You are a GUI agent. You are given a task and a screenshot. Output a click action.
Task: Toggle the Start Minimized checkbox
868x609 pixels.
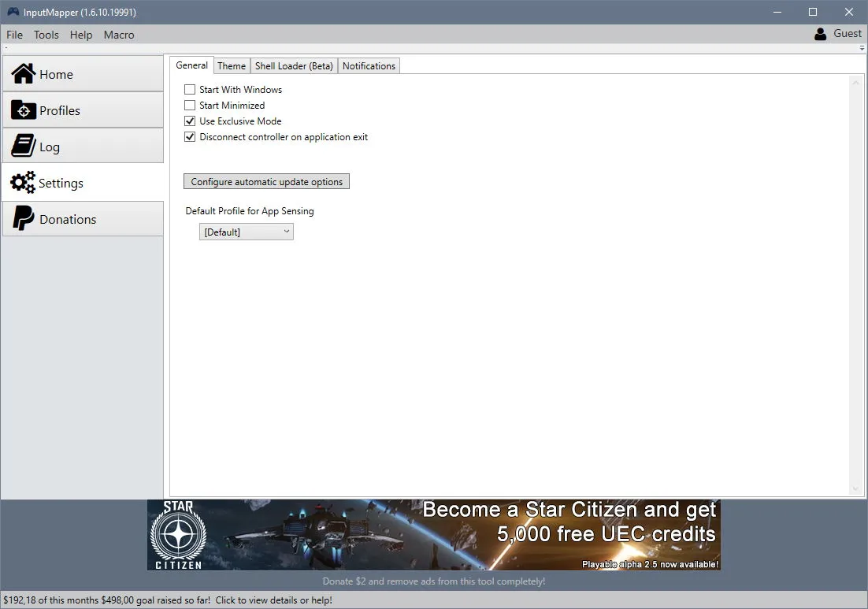(190, 106)
